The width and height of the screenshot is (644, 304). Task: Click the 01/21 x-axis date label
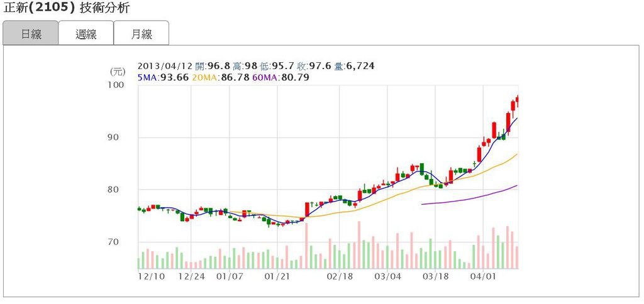point(277,276)
